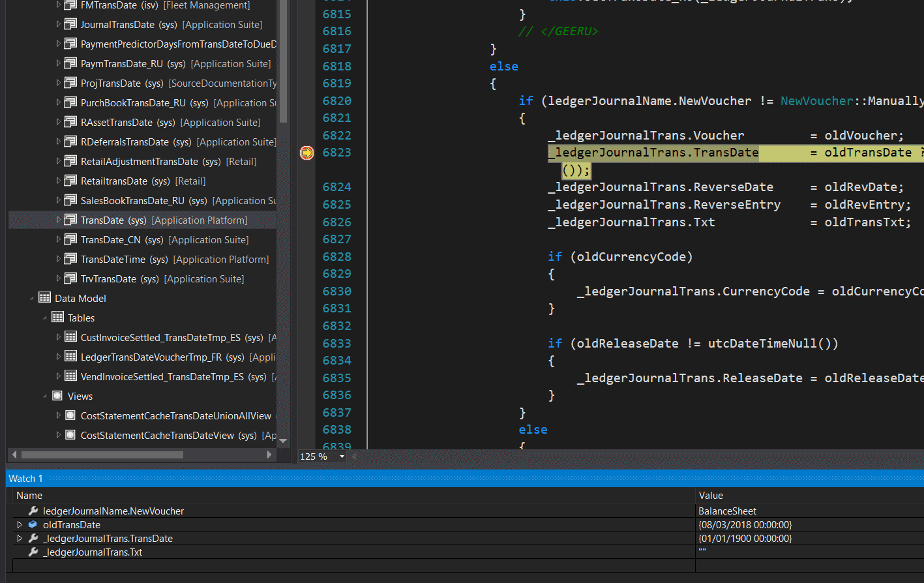Screen dimensions: 924x583
Task: Click the {08/03/2018 00:00:00} watch value
Action: click(x=745, y=525)
